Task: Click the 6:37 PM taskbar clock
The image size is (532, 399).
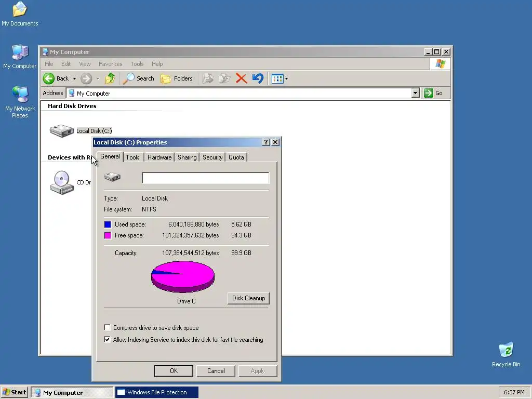Action: click(514, 392)
